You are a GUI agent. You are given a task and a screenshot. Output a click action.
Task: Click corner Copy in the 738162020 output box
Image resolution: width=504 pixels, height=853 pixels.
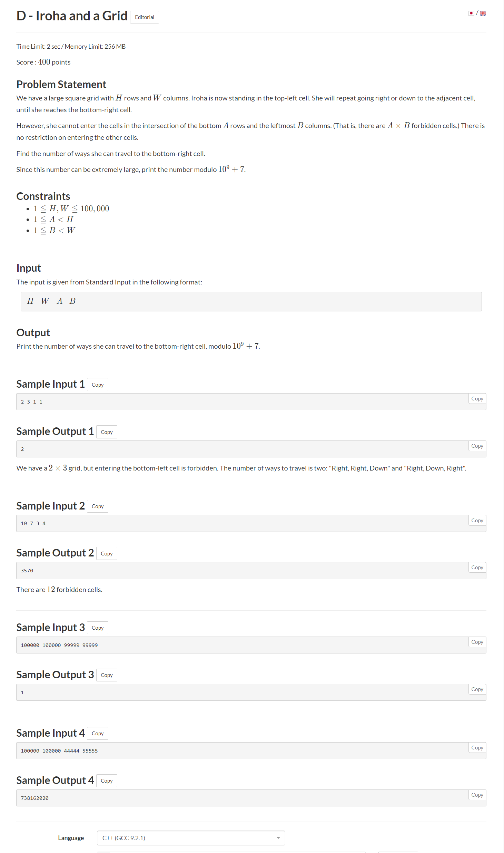pyautogui.click(x=477, y=795)
